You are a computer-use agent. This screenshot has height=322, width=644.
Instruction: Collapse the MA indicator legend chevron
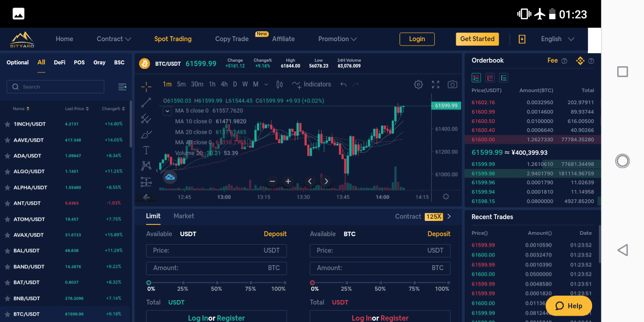click(167, 111)
